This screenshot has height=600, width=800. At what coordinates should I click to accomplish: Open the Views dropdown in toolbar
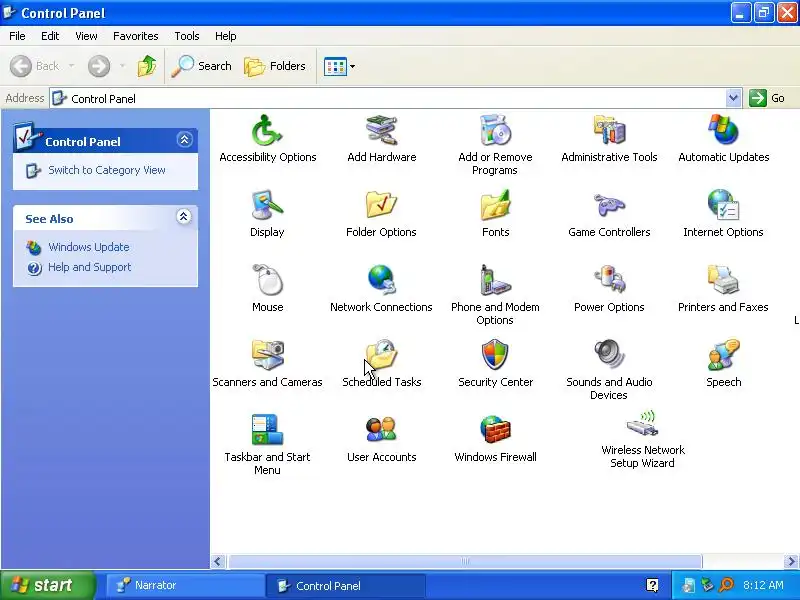(339, 66)
